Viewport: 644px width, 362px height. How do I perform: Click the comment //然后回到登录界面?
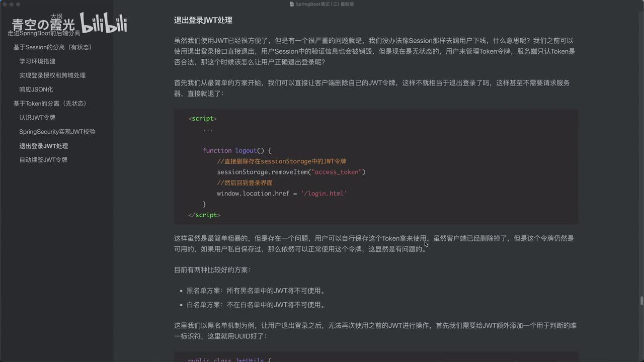(245, 183)
